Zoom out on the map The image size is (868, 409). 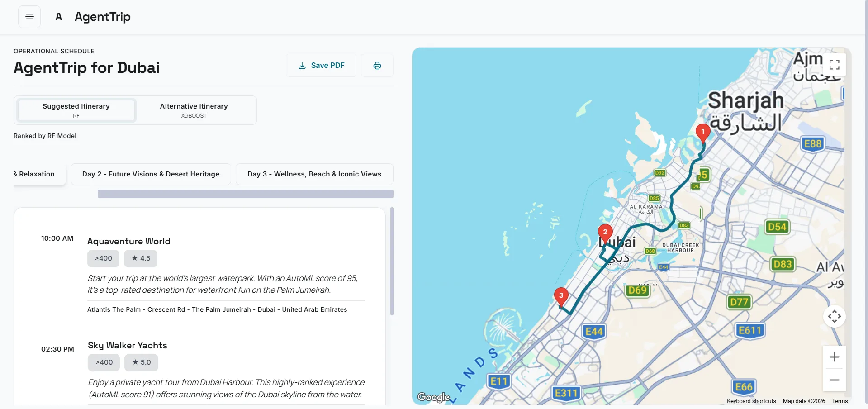point(835,380)
